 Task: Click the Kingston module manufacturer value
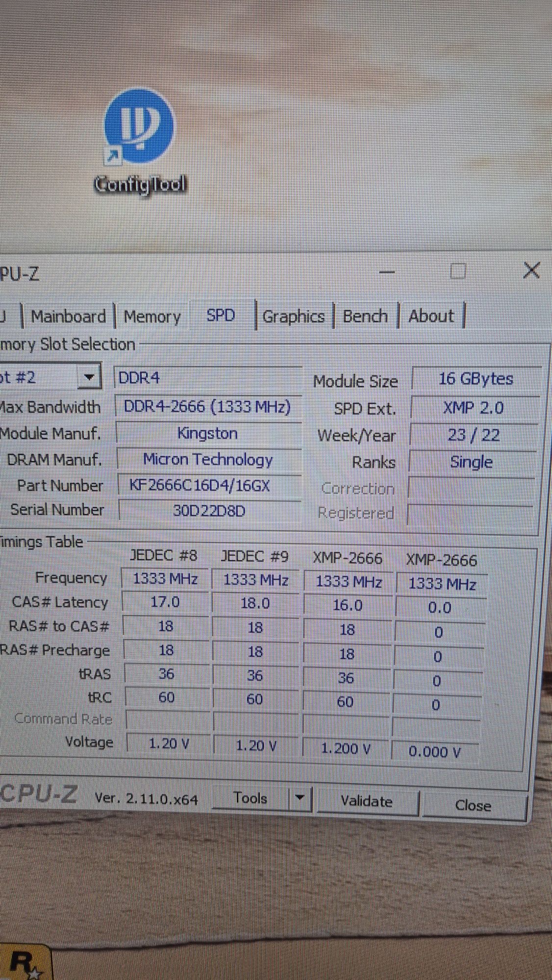[x=209, y=433]
